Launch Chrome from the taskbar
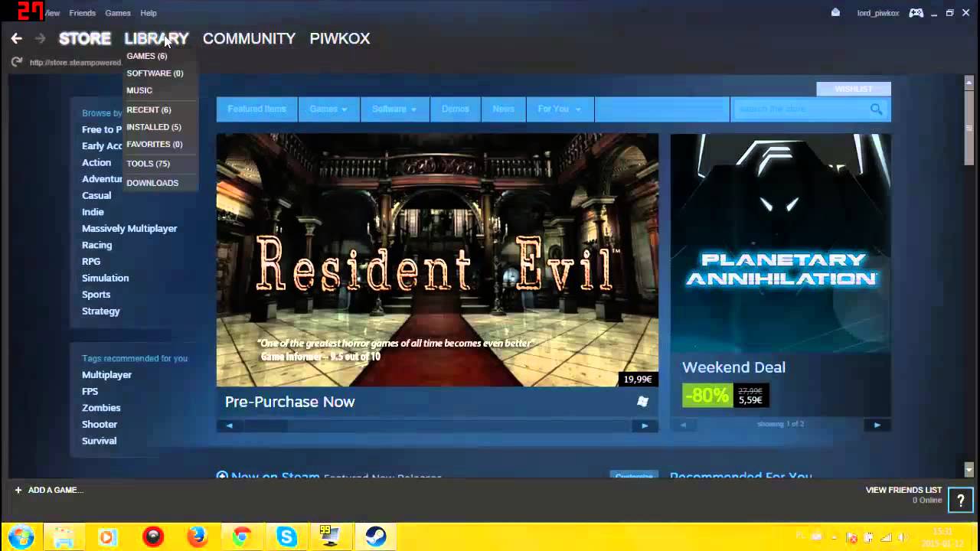The image size is (980, 551). click(x=242, y=537)
